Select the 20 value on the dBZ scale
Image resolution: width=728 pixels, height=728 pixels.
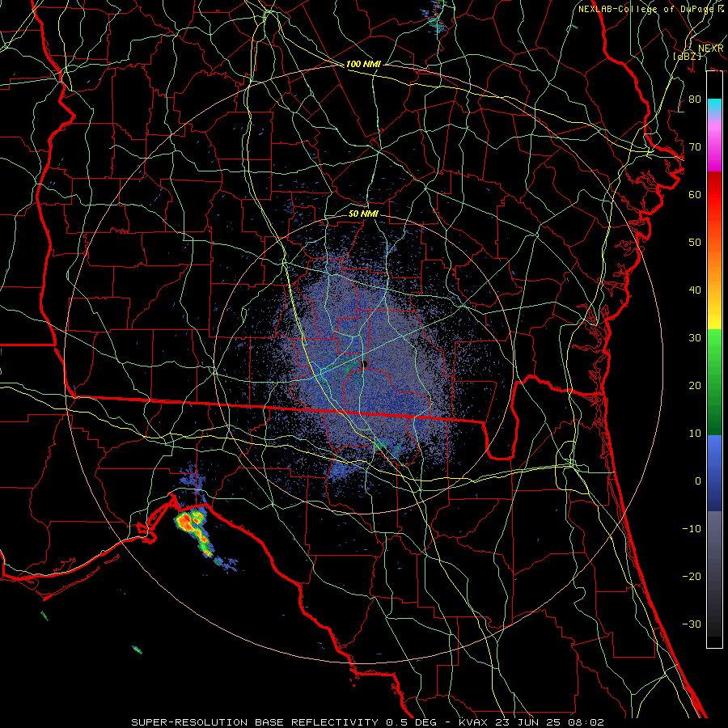[x=695, y=385]
